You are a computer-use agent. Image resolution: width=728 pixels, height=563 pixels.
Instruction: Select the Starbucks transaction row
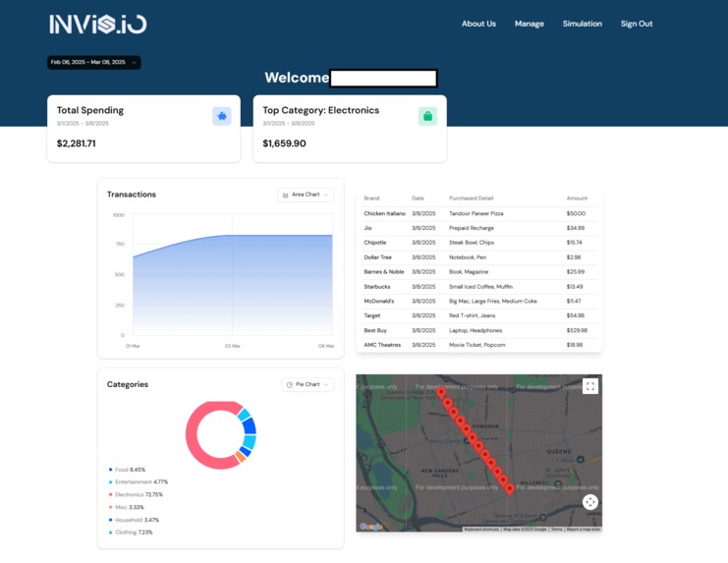coord(479,286)
